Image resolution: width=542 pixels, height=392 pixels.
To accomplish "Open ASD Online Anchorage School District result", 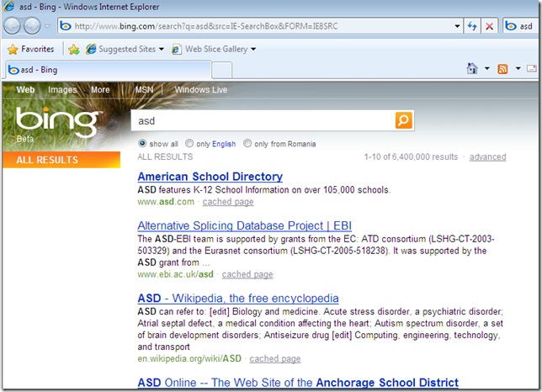I will [298, 383].
